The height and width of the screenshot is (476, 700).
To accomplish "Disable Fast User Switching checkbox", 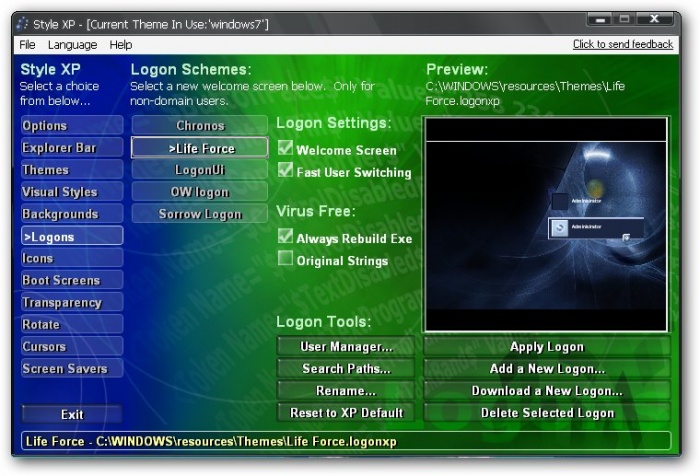I will coord(285,170).
